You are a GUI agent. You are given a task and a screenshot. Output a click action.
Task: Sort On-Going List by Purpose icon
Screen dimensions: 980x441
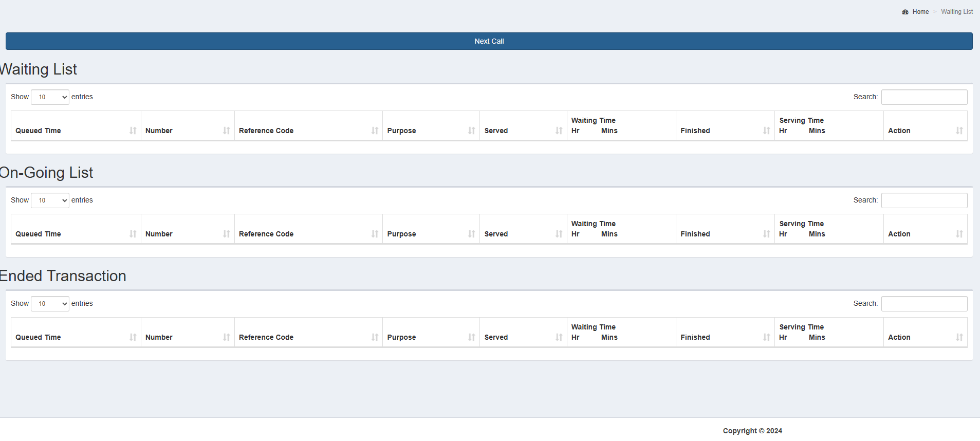coord(471,234)
